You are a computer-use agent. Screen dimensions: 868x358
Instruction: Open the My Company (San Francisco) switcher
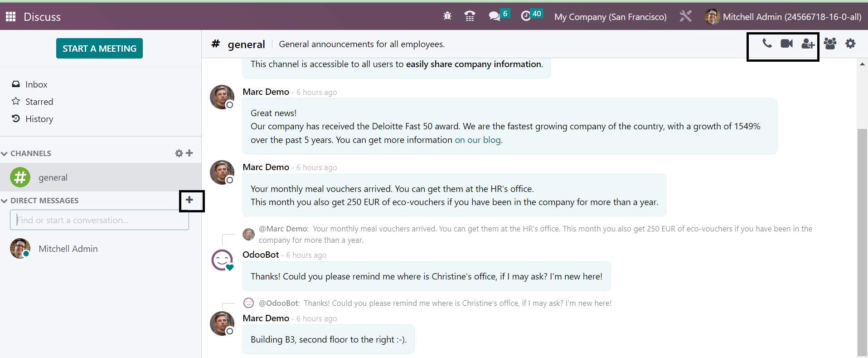click(610, 17)
